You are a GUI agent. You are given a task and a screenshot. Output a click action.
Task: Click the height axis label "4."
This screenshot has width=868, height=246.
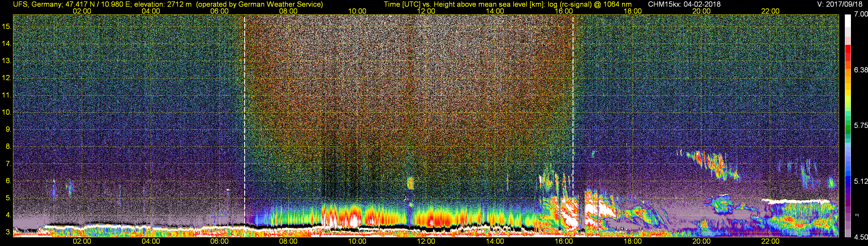(x=9, y=215)
